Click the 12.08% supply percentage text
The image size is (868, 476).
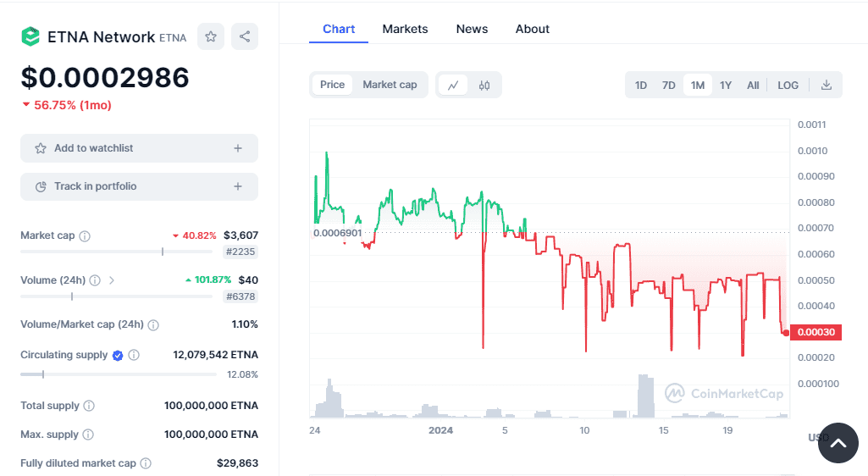click(x=242, y=374)
